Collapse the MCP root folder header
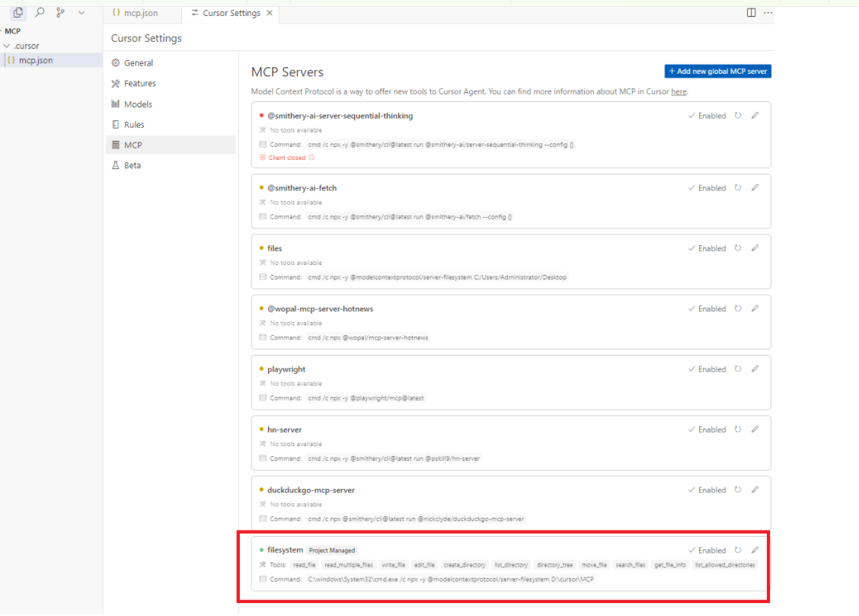The height and width of the screenshot is (616, 859). pos(13,31)
